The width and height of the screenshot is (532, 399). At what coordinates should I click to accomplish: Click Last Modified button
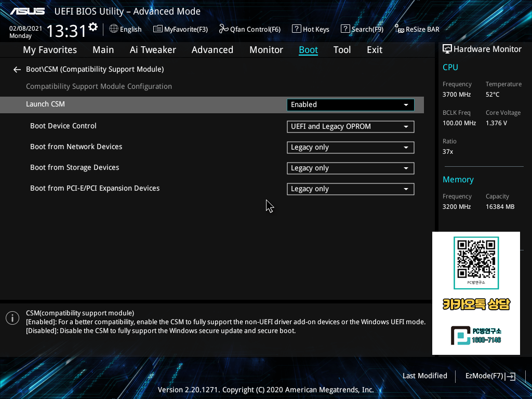(425, 376)
